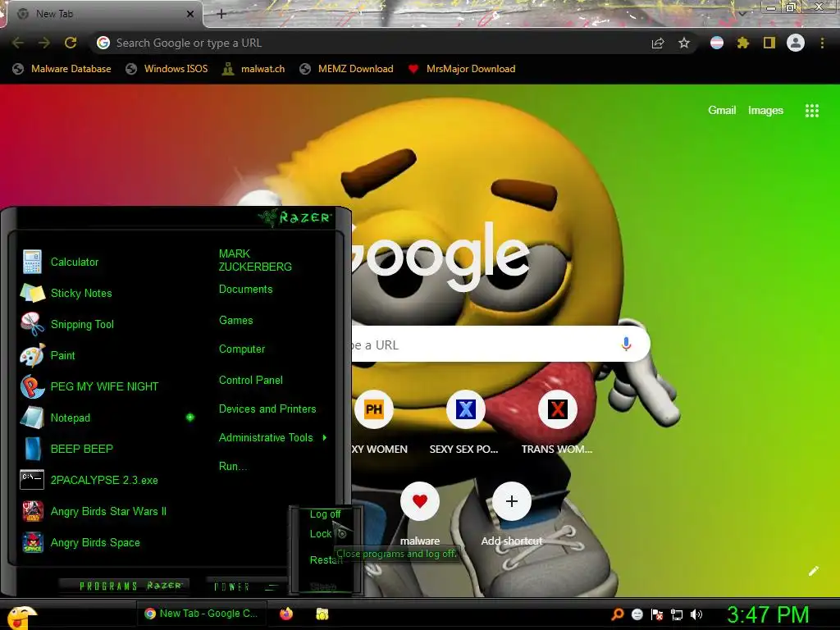
Task: Open the PH shortcut tile
Action: (374, 410)
